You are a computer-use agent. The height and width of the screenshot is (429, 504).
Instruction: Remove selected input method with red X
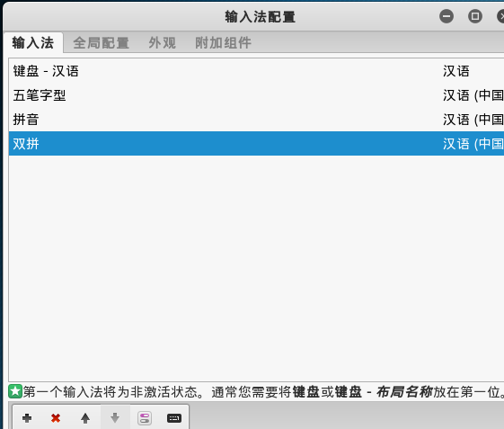click(56, 418)
